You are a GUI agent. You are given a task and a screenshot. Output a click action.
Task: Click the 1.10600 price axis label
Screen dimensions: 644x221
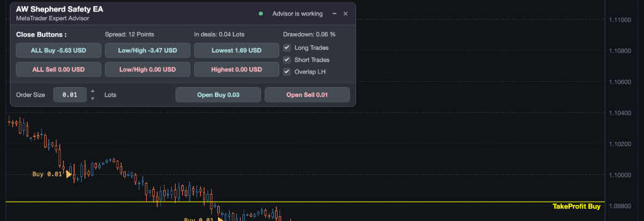click(620, 82)
